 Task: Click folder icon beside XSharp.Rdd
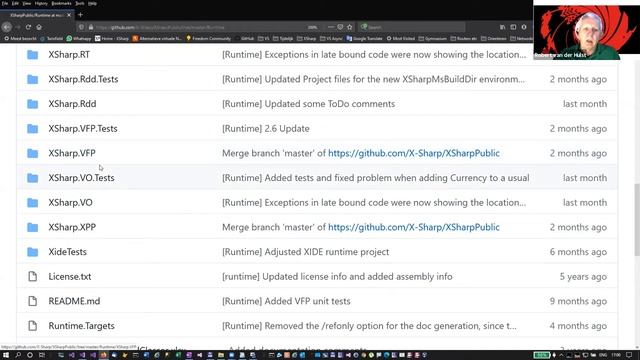[33, 104]
